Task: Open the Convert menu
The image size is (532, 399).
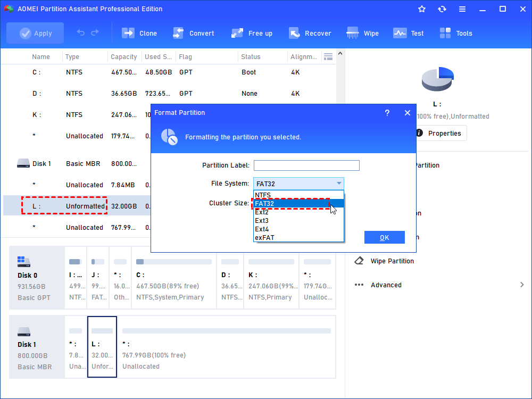Action: tap(194, 33)
